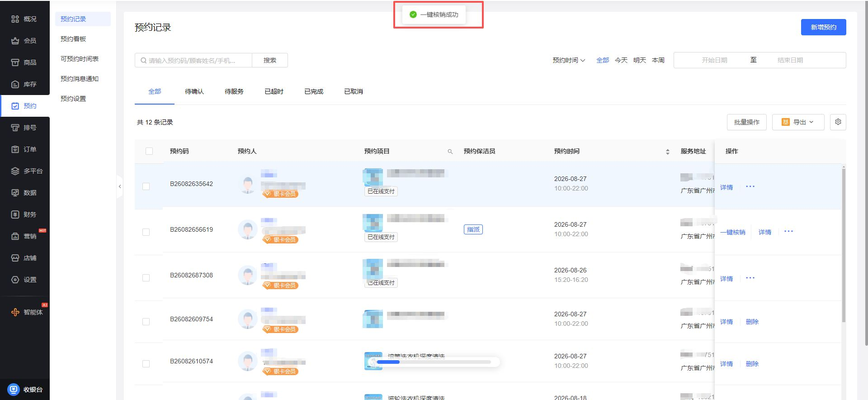The image size is (868, 400).
Task: Open the 概况 overview sidebar icon
Action: pyautogui.click(x=15, y=19)
